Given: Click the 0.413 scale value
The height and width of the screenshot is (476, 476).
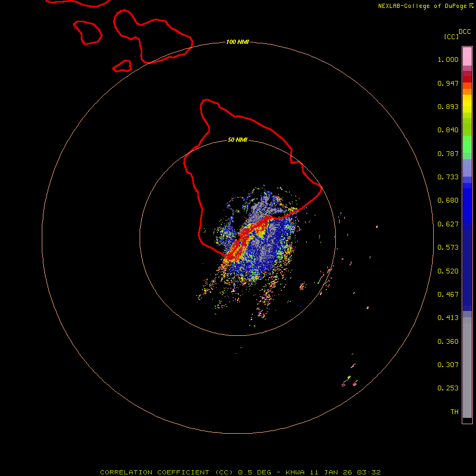Looking at the screenshot, I should click(448, 318).
